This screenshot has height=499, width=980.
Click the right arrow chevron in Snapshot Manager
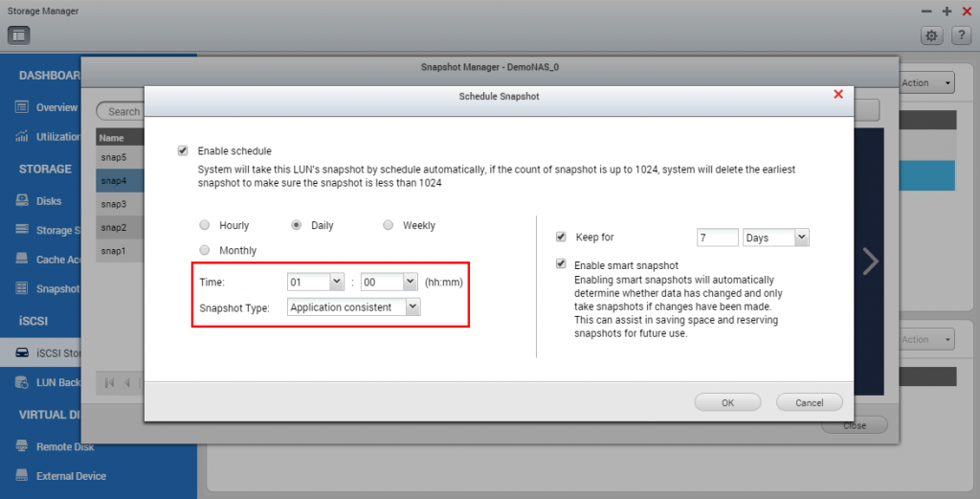[870, 261]
